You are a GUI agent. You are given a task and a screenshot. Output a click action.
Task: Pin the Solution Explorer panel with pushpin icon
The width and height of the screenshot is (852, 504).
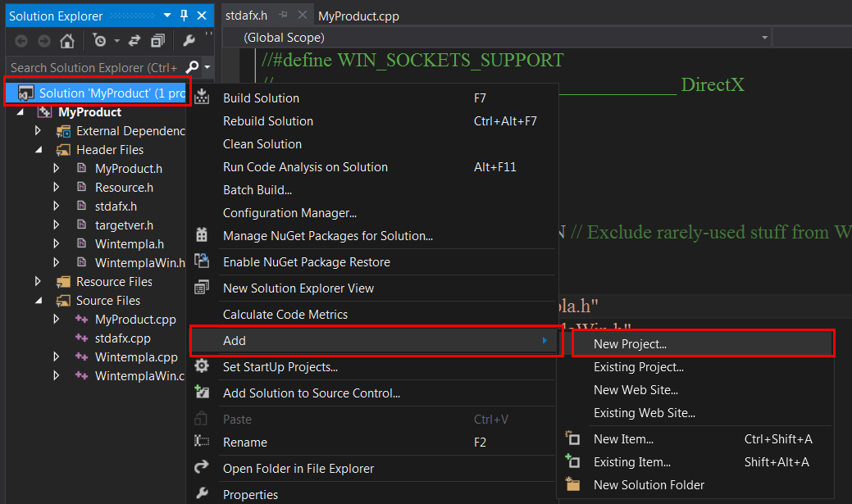click(x=185, y=16)
